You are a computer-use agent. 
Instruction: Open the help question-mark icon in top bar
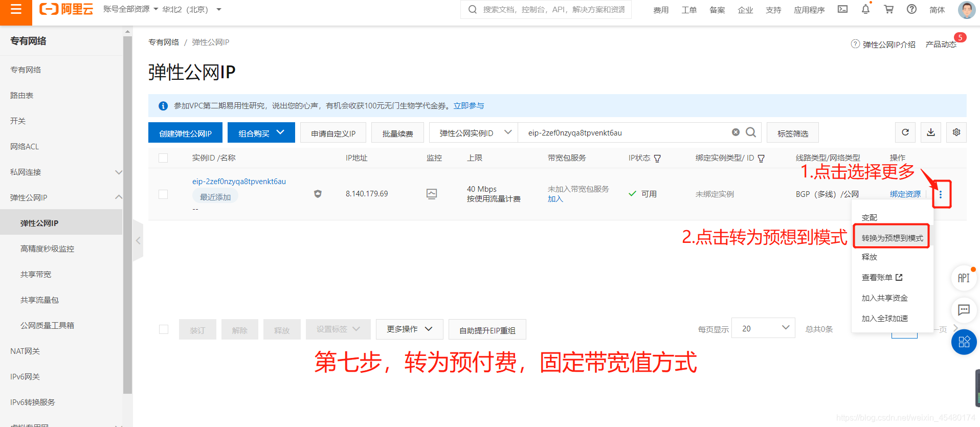coord(911,9)
